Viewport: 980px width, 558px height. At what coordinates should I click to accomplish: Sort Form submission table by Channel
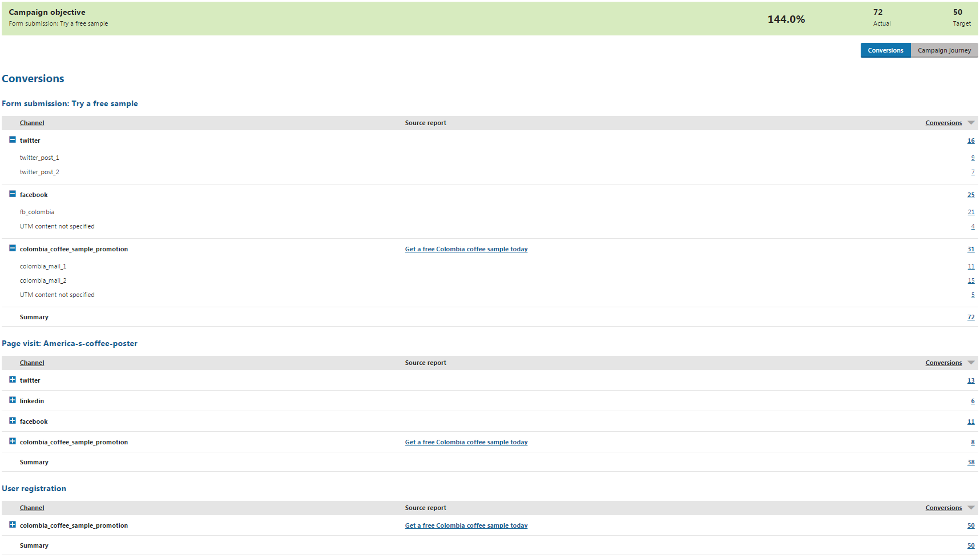coord(32,123)
